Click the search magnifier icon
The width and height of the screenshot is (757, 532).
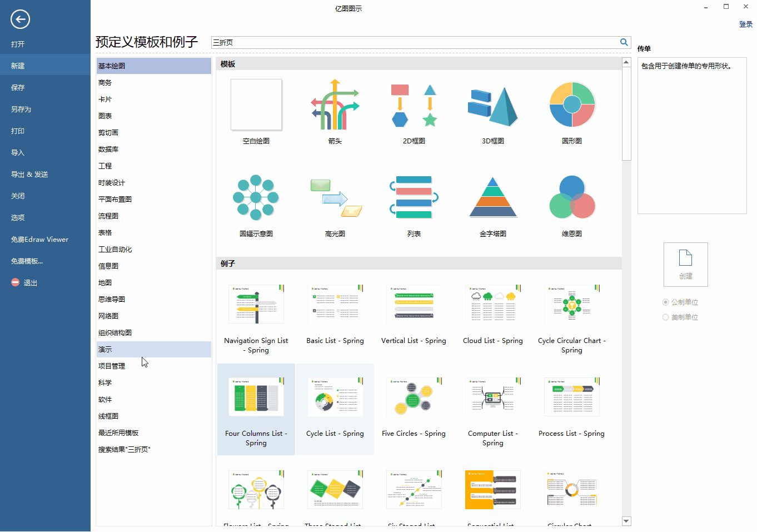click(x=624, y=42)
